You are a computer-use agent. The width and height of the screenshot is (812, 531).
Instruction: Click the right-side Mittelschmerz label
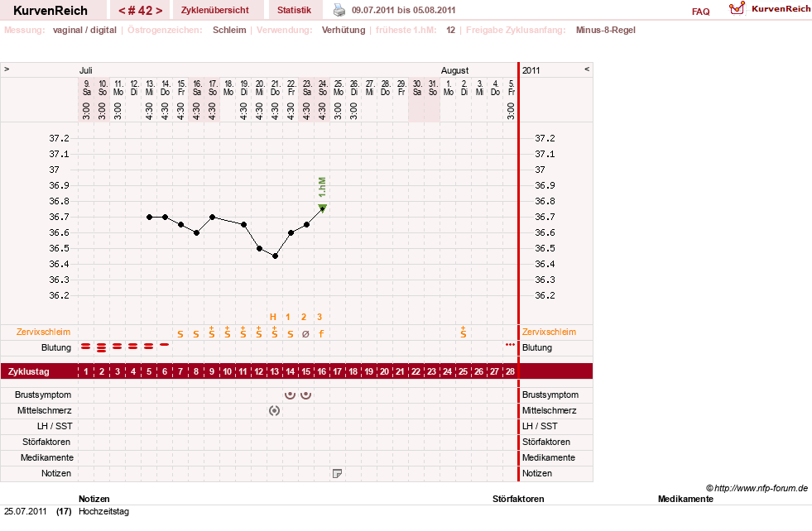[549, 410]
